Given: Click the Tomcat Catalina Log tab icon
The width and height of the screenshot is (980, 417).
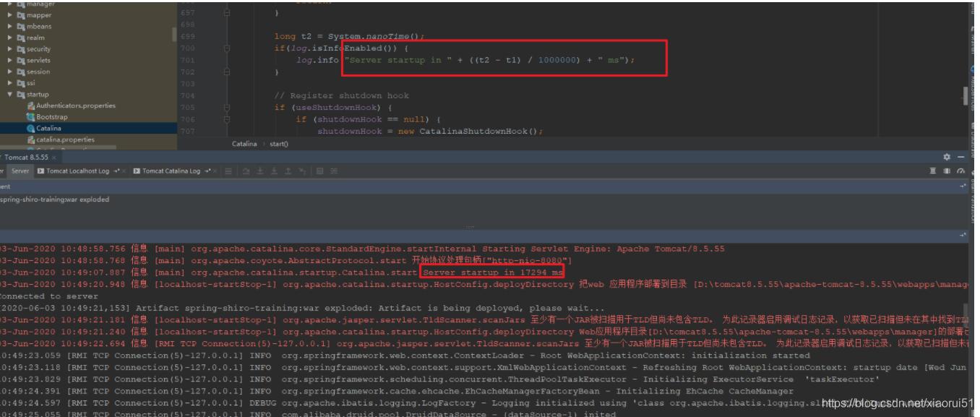Looking at the screenshot, I should 137,171.
